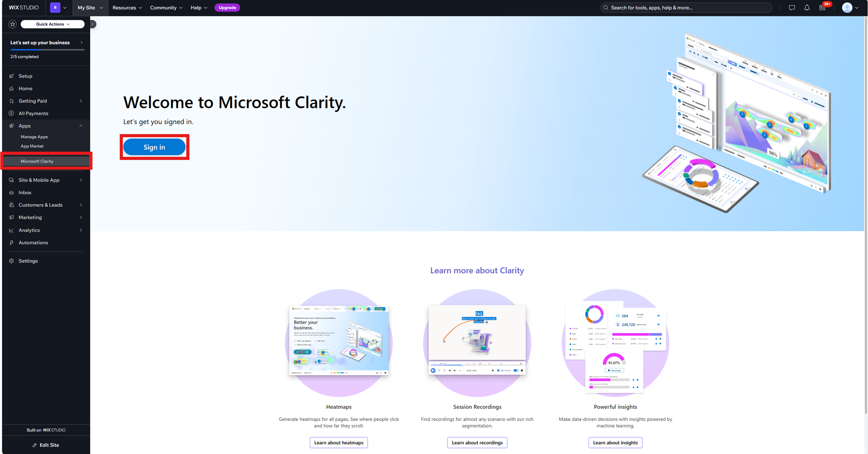Click the Wix Studio logo
868x454 pixels.
(x=24, y=7)
